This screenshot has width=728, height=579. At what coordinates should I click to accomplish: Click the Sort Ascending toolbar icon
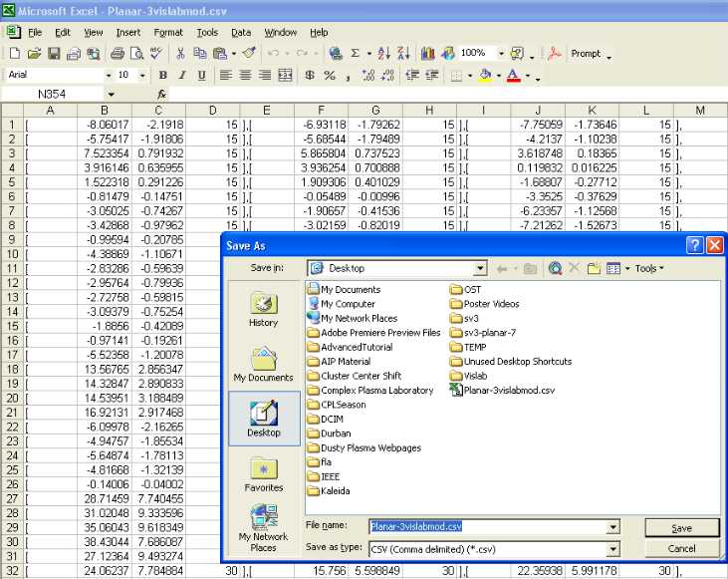point(385,53)
